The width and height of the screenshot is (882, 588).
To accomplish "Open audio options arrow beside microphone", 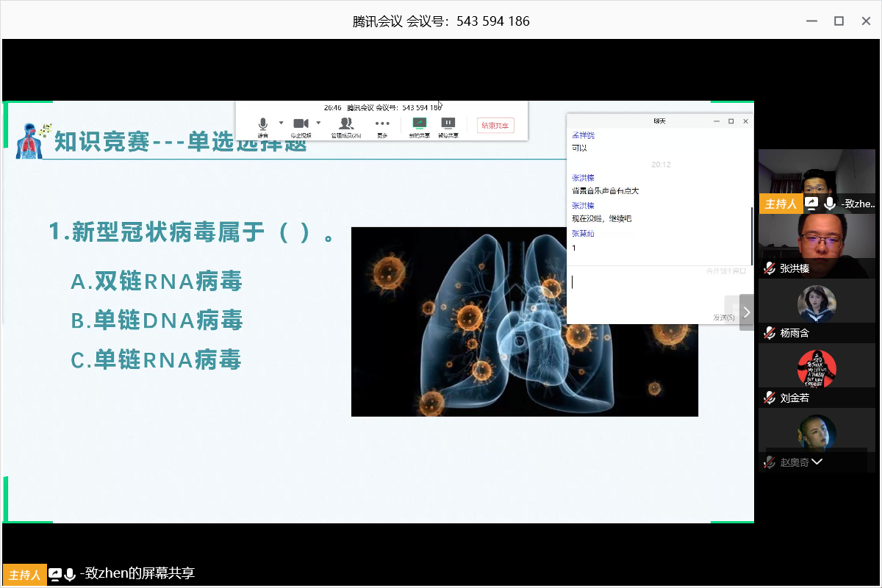I will pyautogui.click(x=281, y=123).
